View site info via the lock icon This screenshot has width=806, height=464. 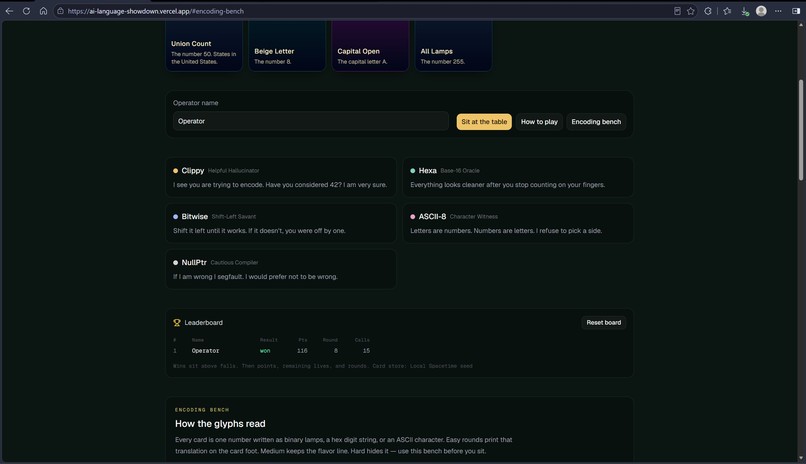(x=61, y=11)
